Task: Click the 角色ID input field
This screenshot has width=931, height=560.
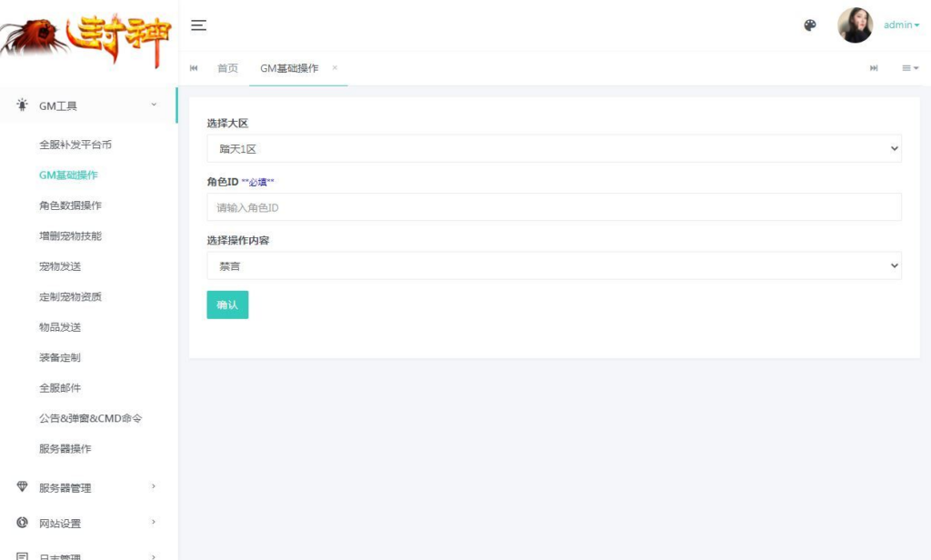Action: 555,207
